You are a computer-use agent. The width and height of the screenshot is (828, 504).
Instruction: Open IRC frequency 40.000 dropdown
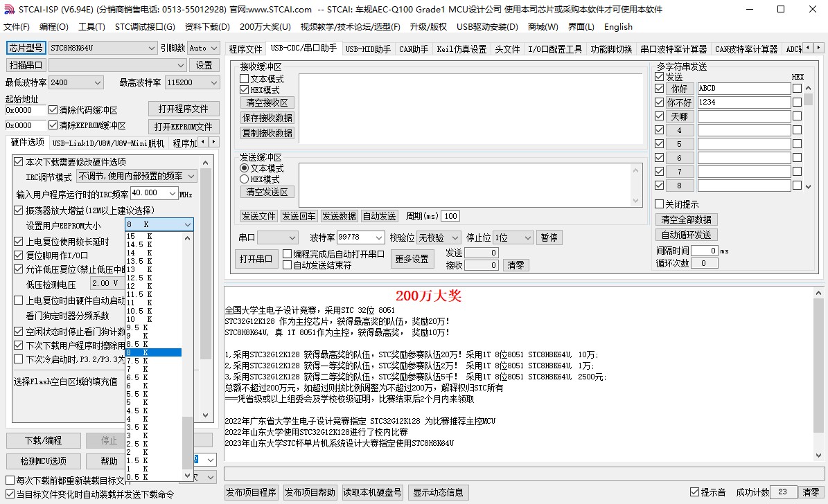(155, 193)
